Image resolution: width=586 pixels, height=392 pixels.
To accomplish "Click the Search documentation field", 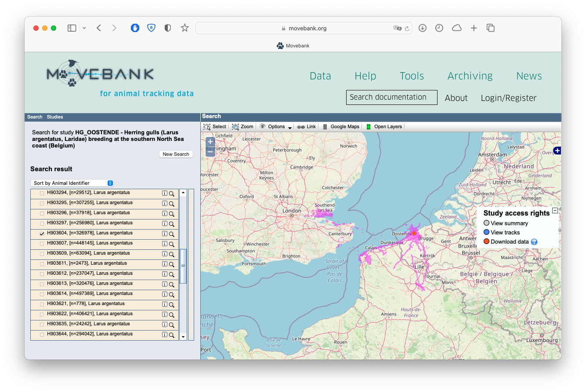I will [x=392, y=97].
